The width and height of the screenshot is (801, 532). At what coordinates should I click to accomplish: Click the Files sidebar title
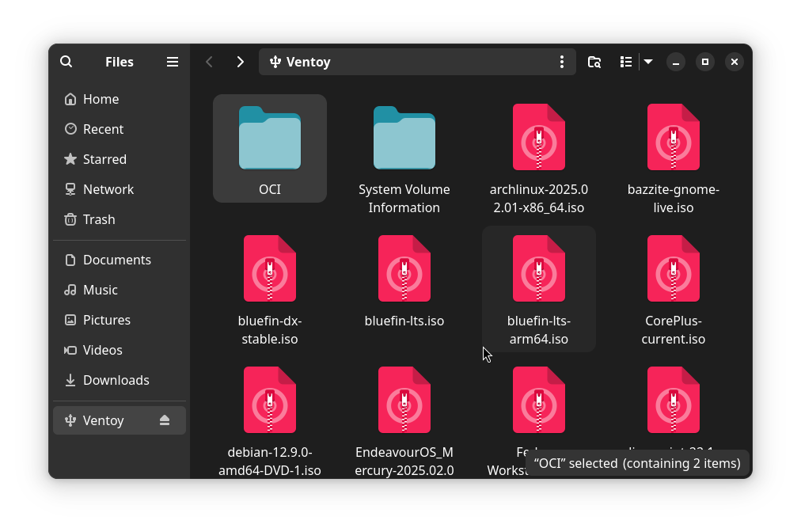coord(120,62)
